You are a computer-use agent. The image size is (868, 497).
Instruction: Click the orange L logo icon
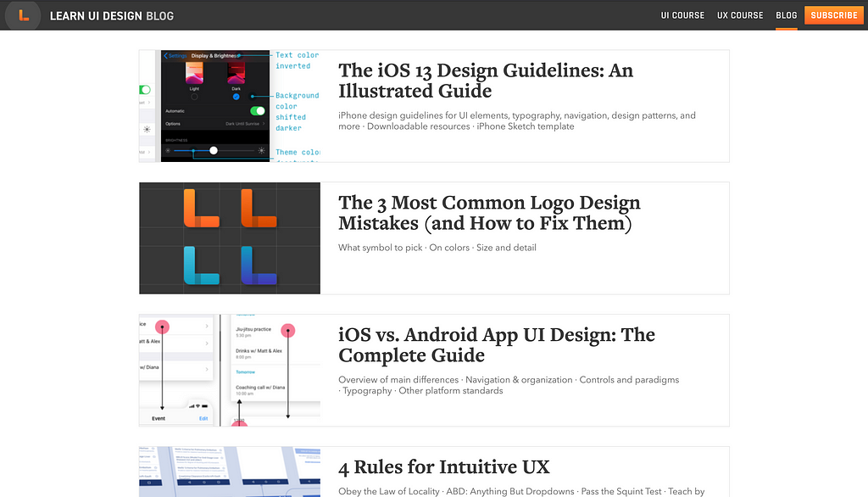(23, 15)
